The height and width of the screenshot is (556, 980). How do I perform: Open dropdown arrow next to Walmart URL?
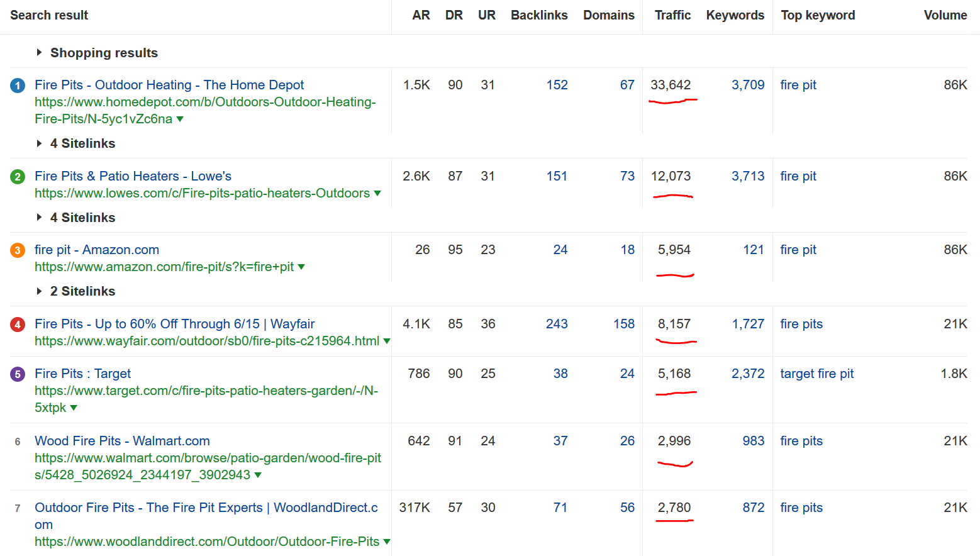tap(258, 475)
